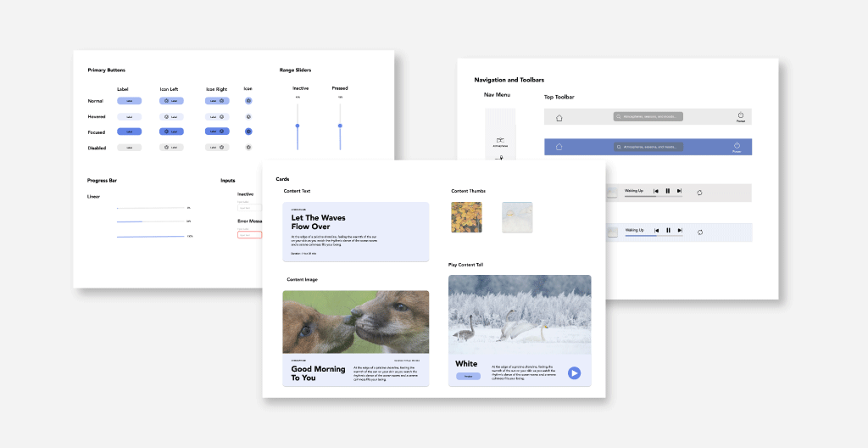Click the home icon in the gray top toolbar

click(x=559, y=118)
